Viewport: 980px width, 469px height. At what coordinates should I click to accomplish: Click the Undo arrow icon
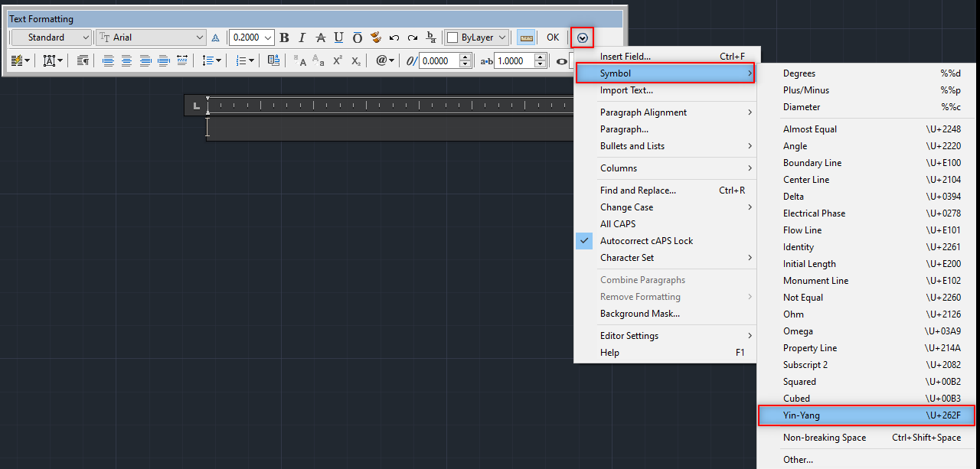click(x=394, y=37)
